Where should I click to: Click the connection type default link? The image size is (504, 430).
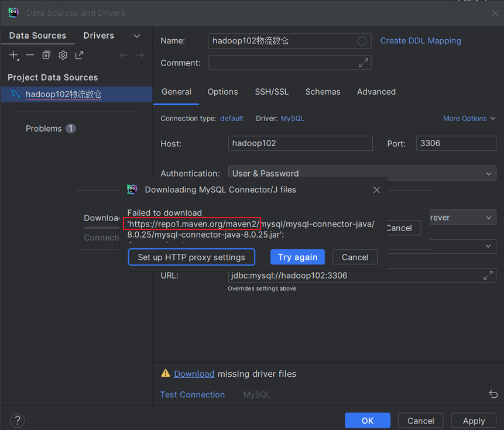tap(231, 119)
